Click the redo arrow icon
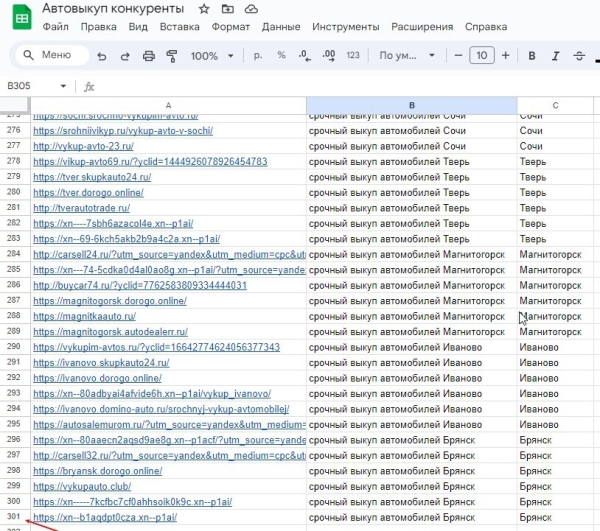This screenshot has width=600, height=531. [124, 56]
